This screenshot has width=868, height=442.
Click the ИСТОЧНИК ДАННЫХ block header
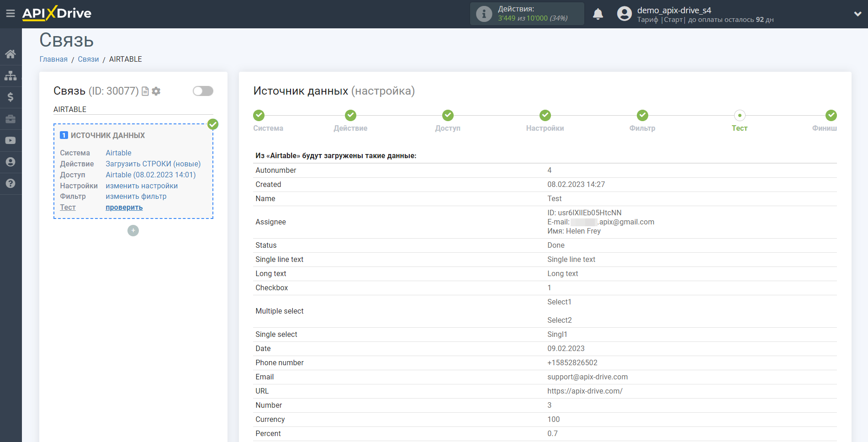tap(107, 135)
